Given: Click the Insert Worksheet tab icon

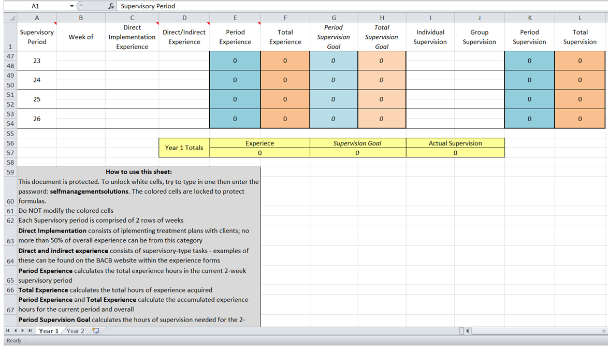Looking at the screenshot, I should [x=95, y=331].
